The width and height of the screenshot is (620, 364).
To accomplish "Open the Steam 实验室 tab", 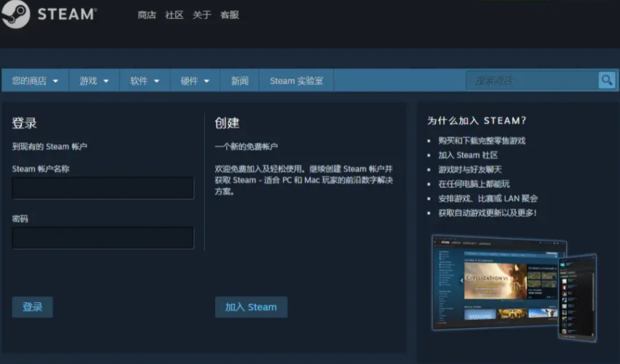I will tap(296, 81).
